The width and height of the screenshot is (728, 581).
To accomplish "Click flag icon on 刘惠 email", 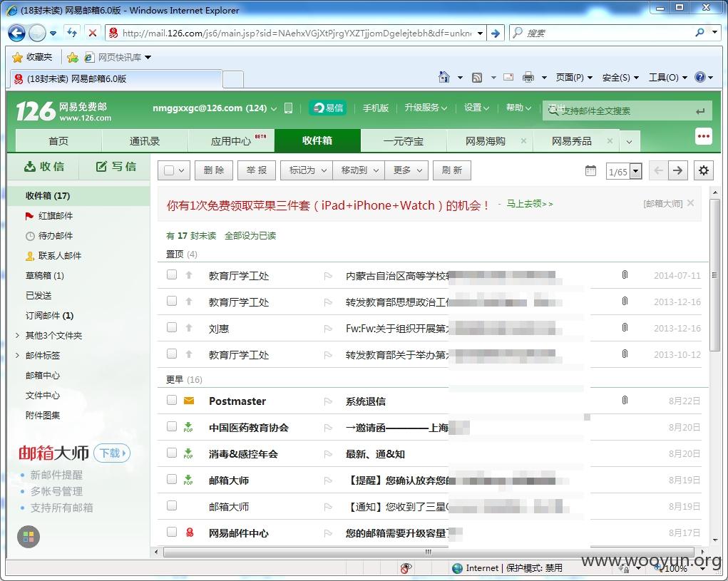I will coord(328,329).
